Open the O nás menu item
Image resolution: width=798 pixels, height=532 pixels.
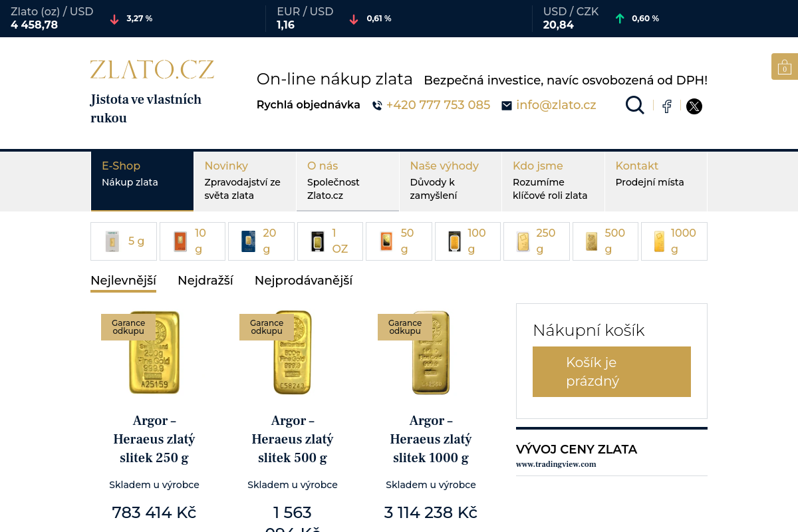(348, 181)
